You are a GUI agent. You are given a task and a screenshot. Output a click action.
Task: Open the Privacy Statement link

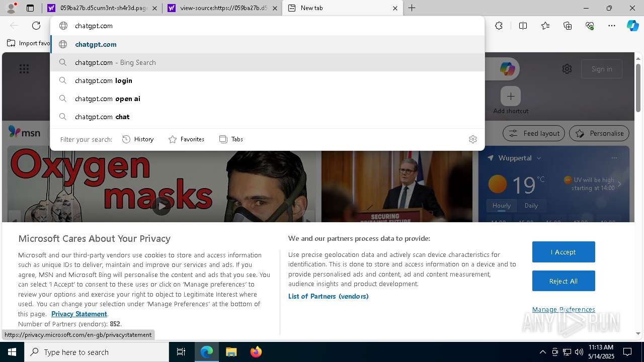[79, 314]
